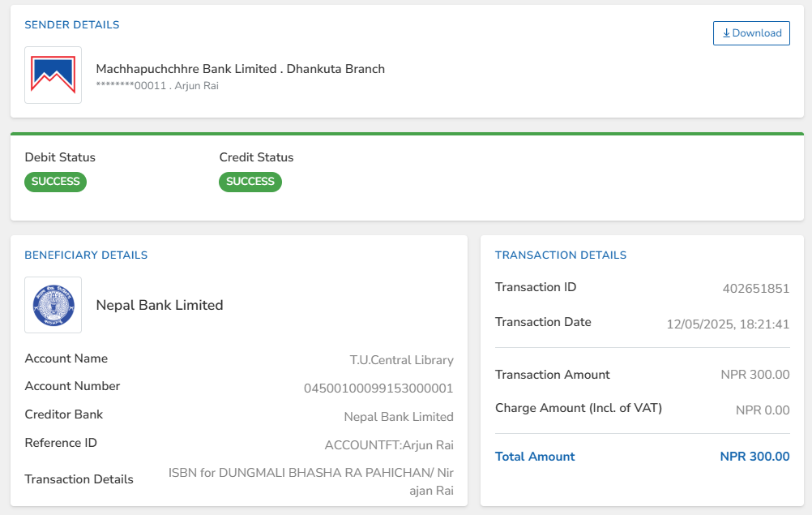Screen dimensions: 812x515
Task: Select beneficiary bank title Nepal Bank Limited
Action: [160, 305]
